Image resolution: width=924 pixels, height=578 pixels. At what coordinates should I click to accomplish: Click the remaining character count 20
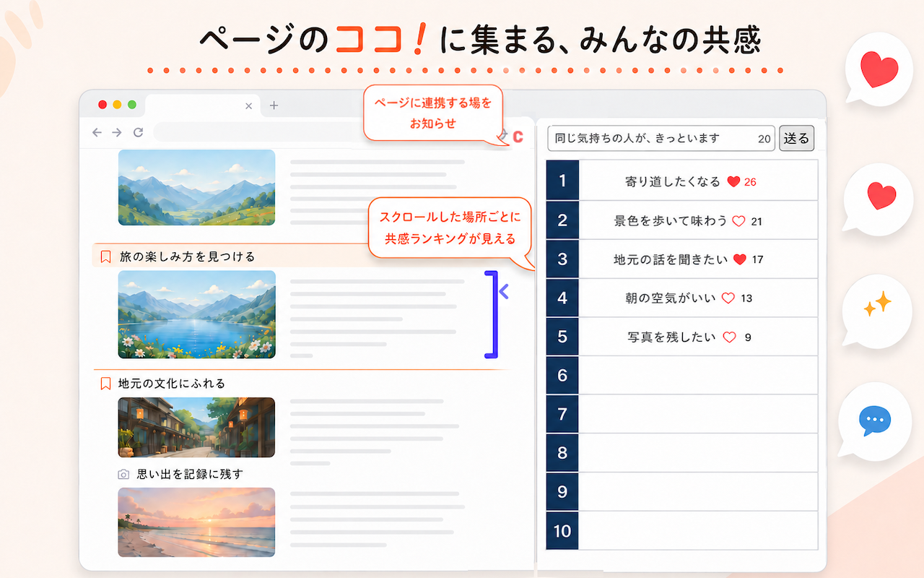pos(764,139)
